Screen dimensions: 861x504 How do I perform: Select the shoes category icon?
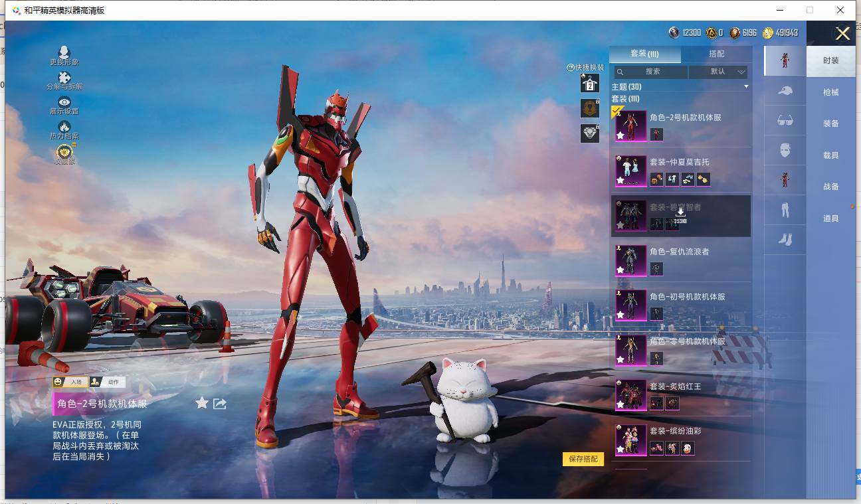(785, 240)
